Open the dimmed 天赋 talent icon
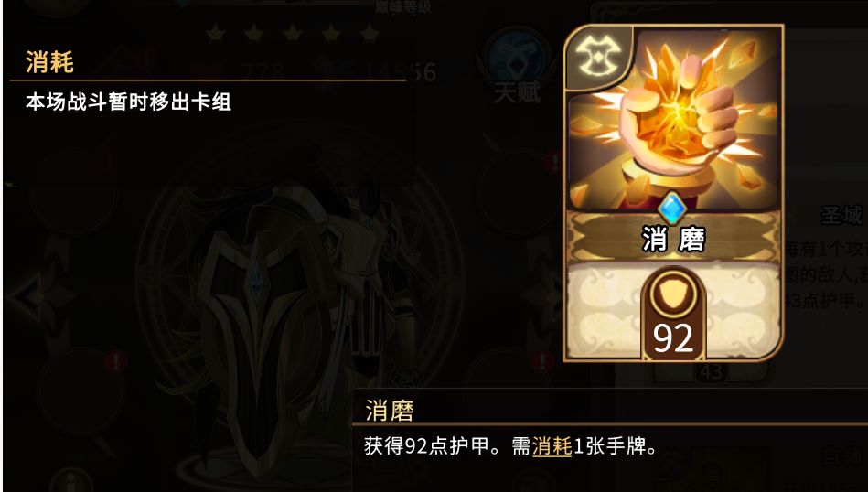The height and width of the screenshot is (492, 868). pyautogui.click(x=517, y=72)
